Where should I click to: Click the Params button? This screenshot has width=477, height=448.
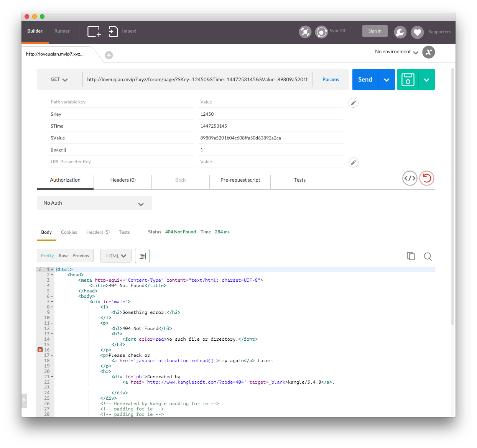(331, 80)
